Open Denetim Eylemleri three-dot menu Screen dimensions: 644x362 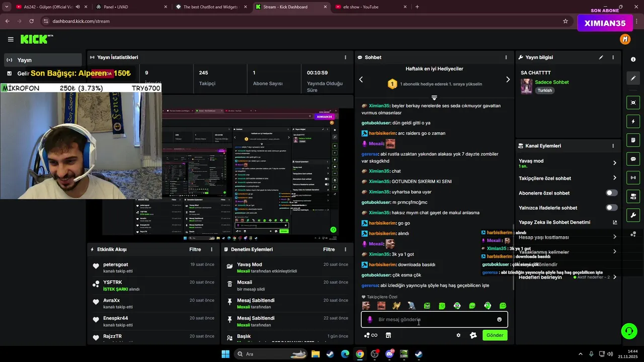(x=345, y=249)
